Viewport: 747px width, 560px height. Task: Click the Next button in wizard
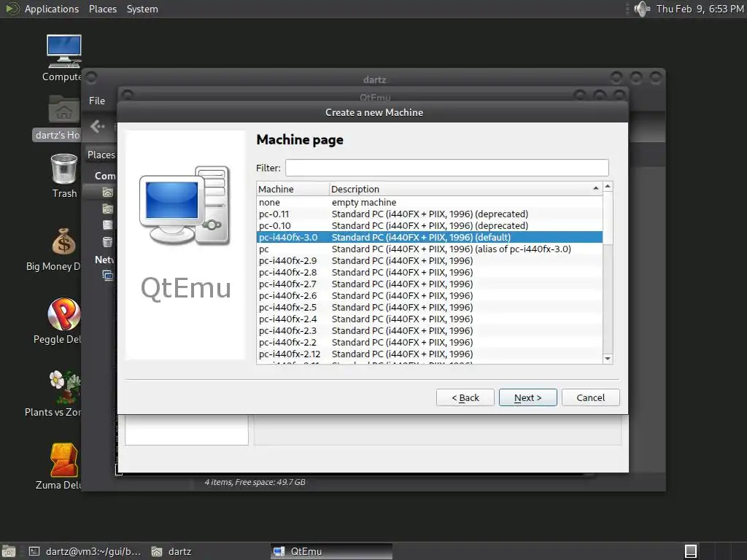click(x=527, y=397)
